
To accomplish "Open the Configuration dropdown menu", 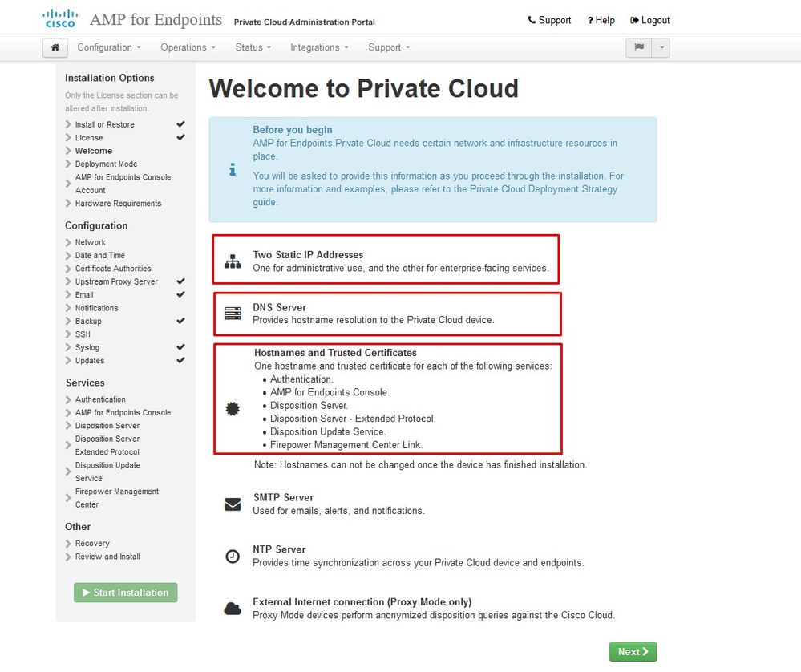I will pyautogui.click(x=109, y=47).
